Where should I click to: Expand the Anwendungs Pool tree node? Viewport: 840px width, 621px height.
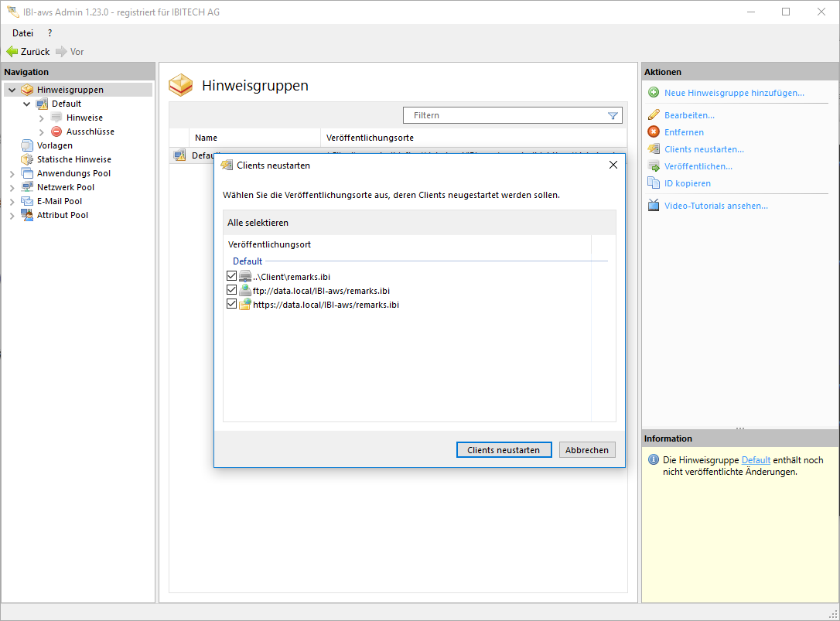pyautogui.click(x=12, y=174)
